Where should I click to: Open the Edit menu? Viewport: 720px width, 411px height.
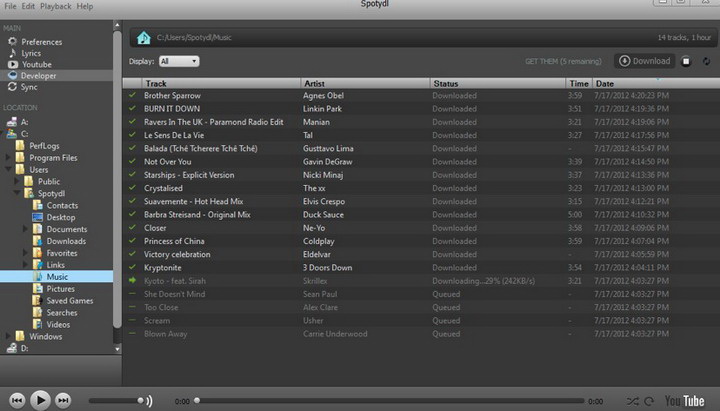point(28,6)
